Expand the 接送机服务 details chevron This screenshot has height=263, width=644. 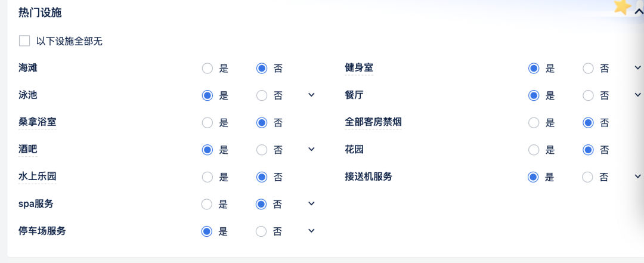pos(637,177)
